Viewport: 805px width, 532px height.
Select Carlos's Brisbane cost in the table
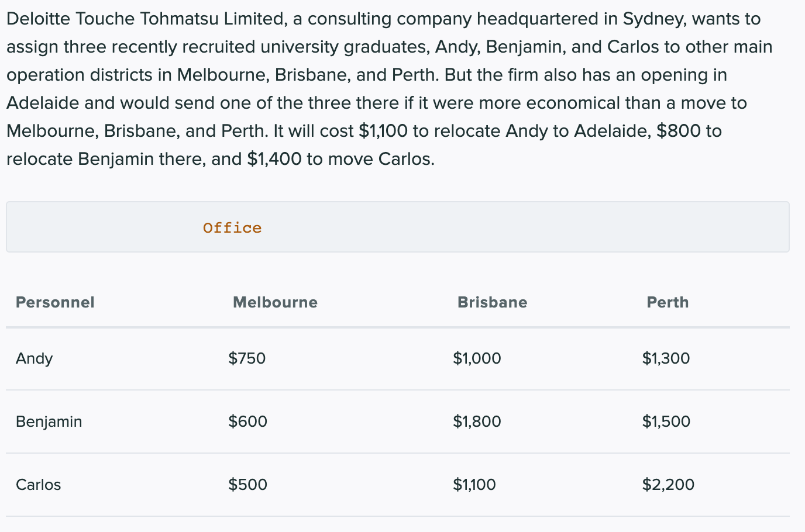(x=474, y=485)
